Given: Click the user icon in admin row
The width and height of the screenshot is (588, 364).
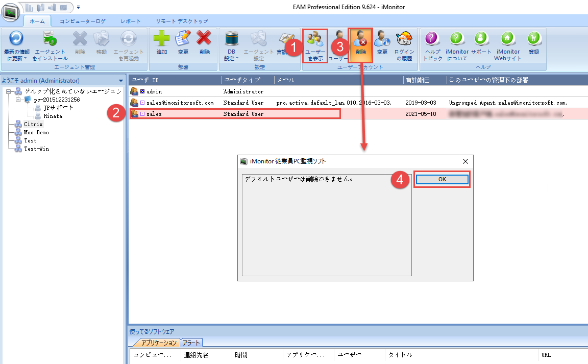Looking at the screenshot, I should tap(134, 91).
